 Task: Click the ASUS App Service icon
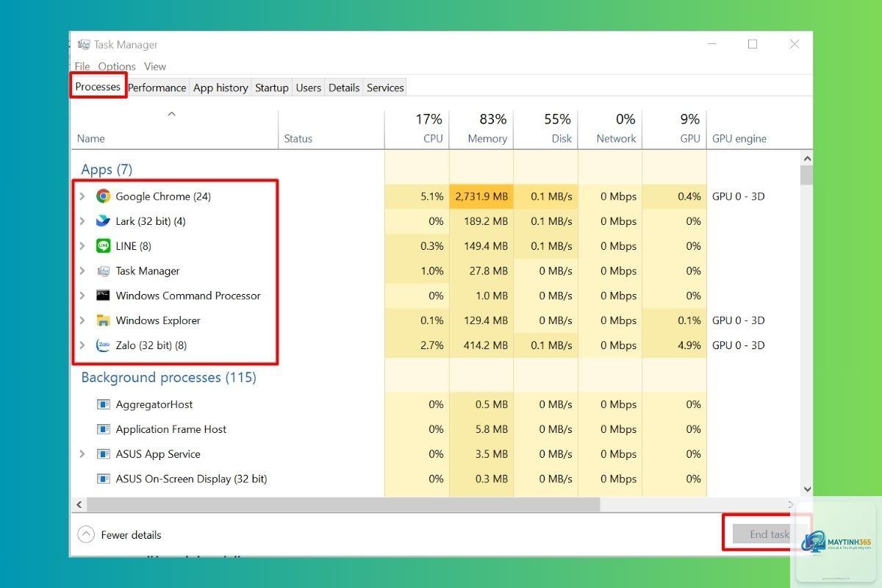[x=103, y=454]
